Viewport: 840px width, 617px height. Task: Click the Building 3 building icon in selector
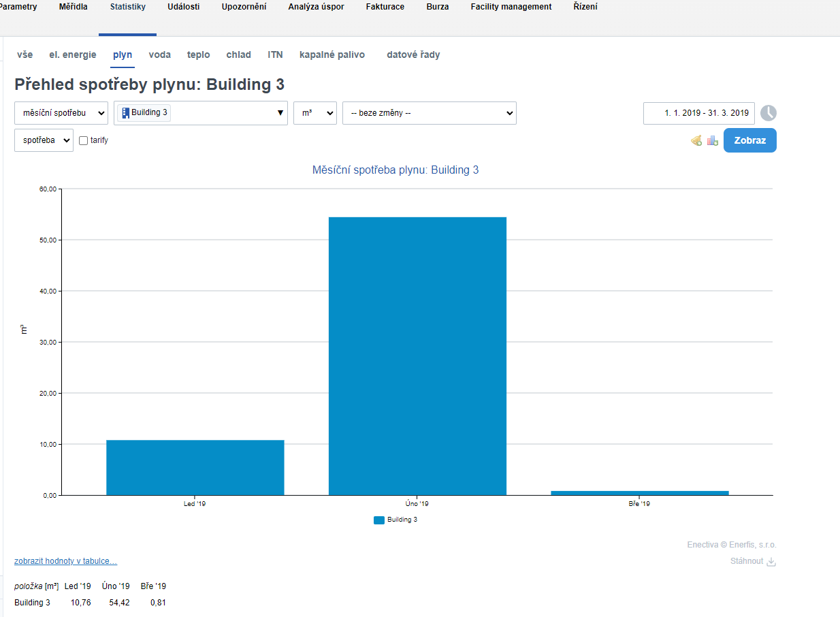(125, 113)
